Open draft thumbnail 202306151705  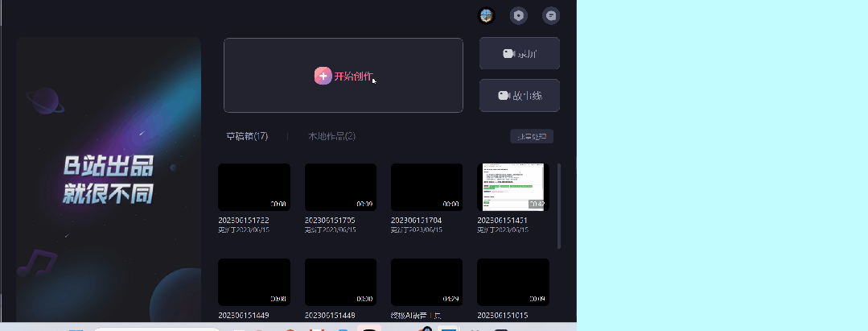(340, 187)
